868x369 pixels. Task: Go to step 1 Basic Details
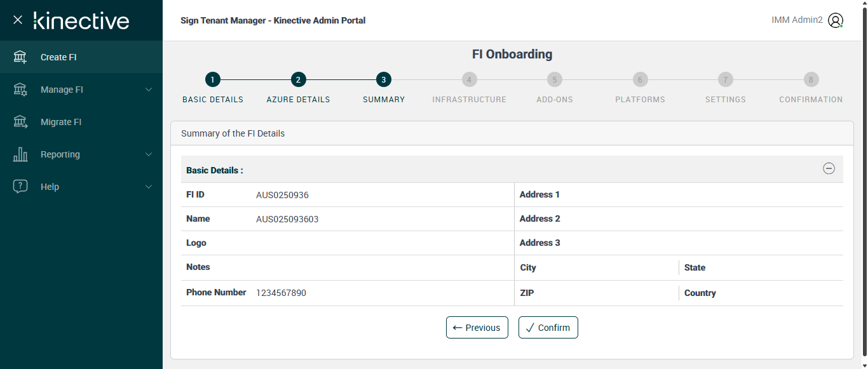[x=212, y=80]
